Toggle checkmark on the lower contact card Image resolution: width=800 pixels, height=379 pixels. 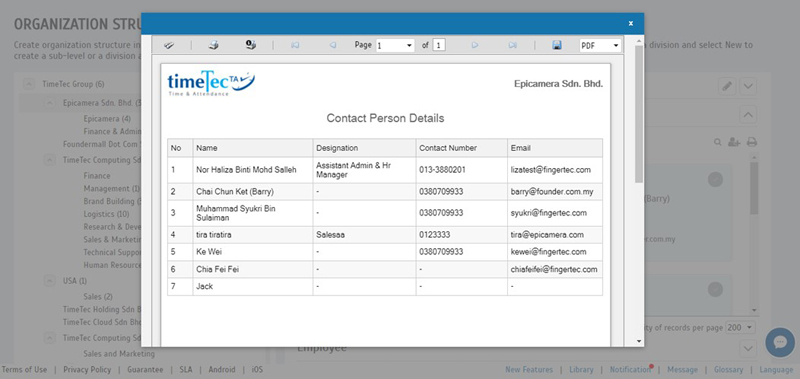coord(715,289)
